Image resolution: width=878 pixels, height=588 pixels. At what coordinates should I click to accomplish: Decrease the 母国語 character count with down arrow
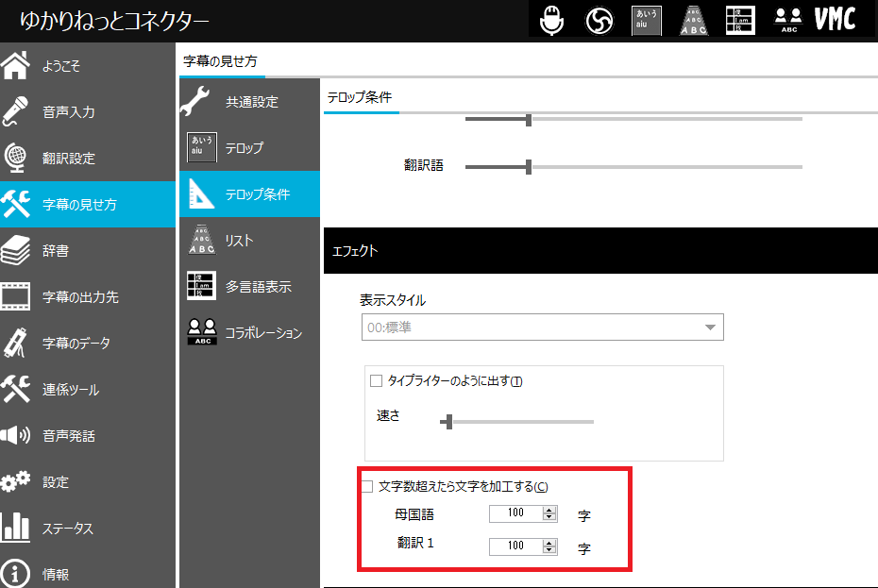(x=549, y=517)
